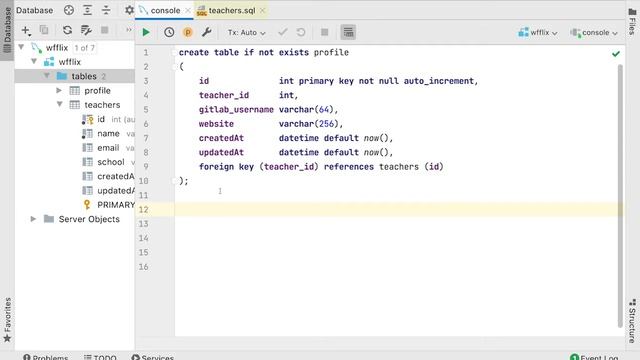Open the wfflix schema dropdown

tap(538, 32)
